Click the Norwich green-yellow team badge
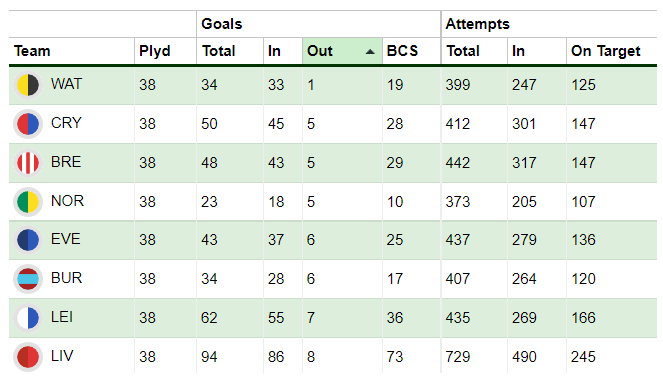This screenshot has height=380, width=663. coord(28,202)
